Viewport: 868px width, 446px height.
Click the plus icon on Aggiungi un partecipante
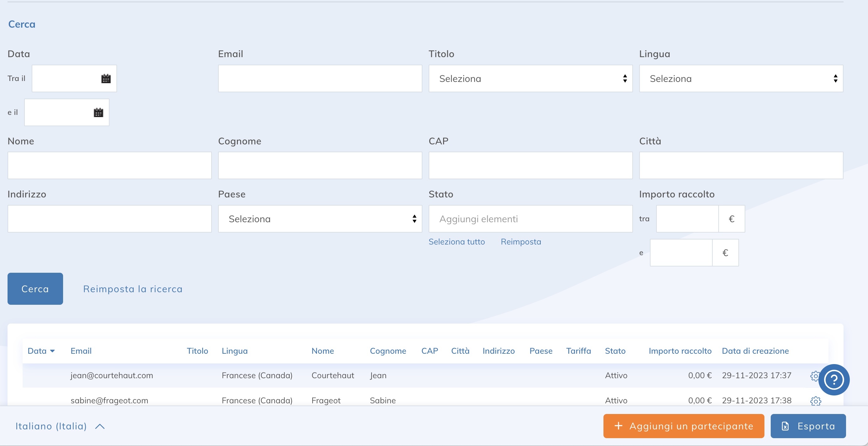tap(618, 426)
